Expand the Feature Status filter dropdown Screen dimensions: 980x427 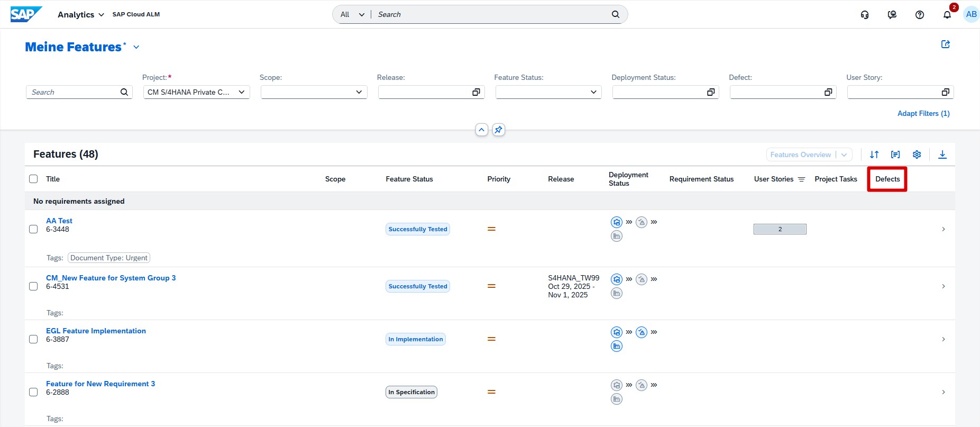point(548,92)
